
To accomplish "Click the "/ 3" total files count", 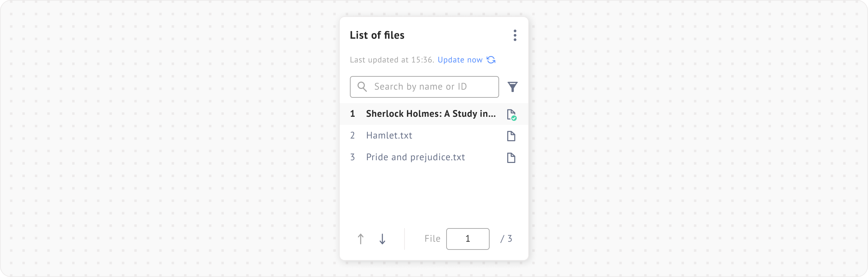I will click(506, 239).
